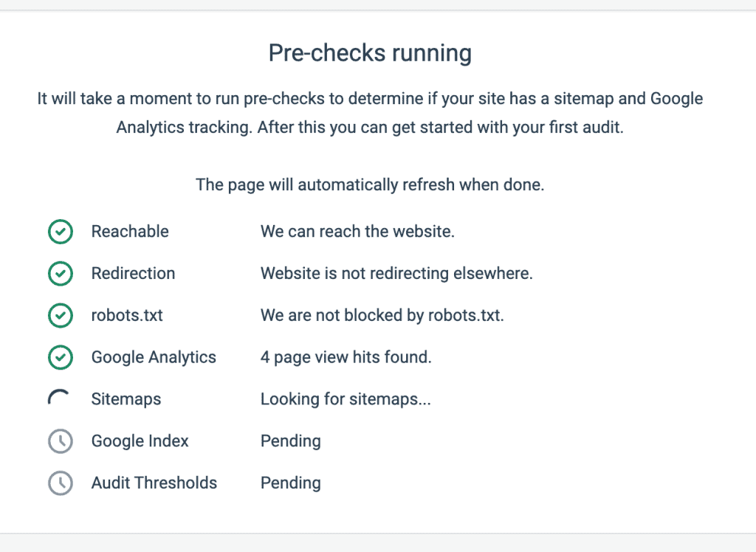The image size is (756, 552).
Task: Select the Reachable check label
Action: point(130,232)
